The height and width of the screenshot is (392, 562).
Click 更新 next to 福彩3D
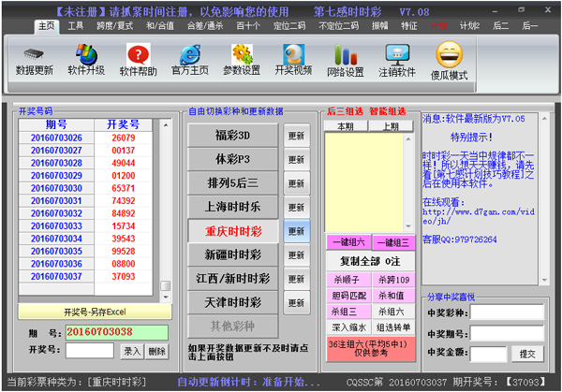(x=296, y=136)
